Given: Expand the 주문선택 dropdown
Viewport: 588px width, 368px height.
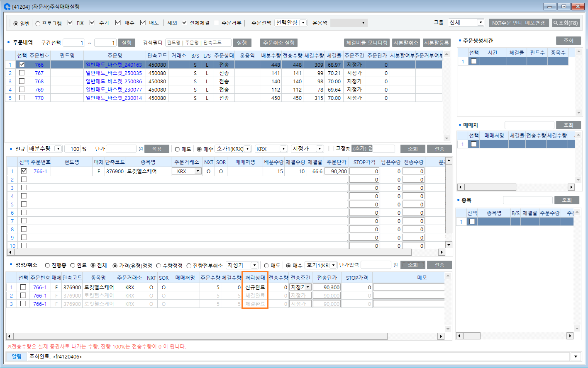Looking at the screenshot, I should 303,23.
